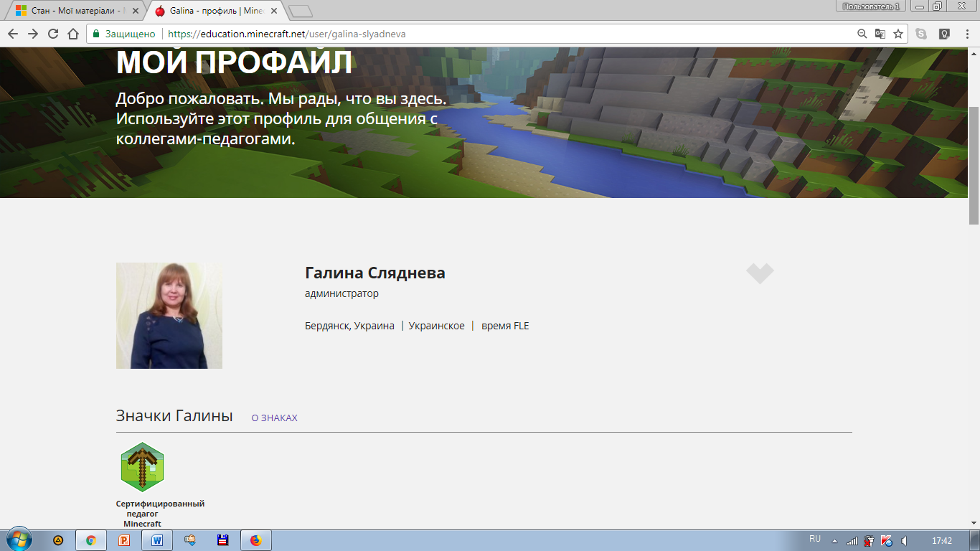Click the 'Значки Галины' heading
Viewport: 980px width, 551px height.
(174, 415)
